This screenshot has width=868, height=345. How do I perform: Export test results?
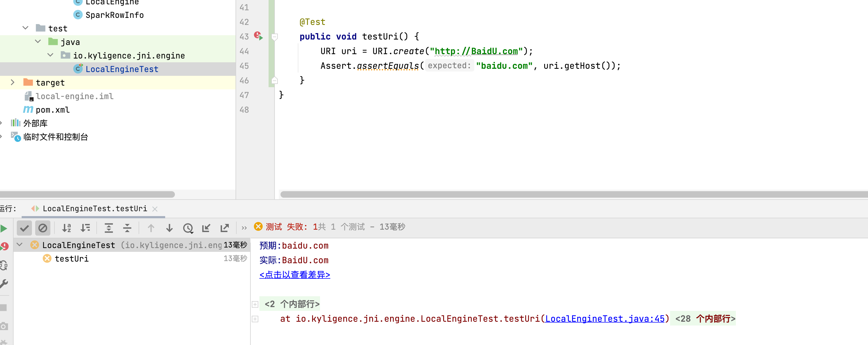click(224, 228)
